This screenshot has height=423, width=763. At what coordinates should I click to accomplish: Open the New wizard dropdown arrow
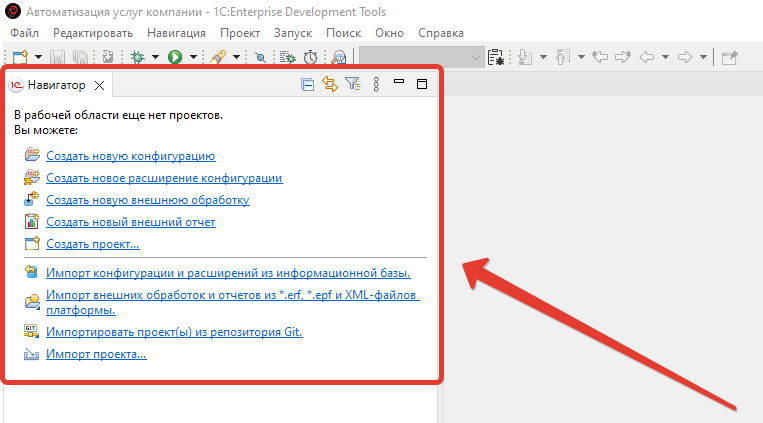point(38,57)
